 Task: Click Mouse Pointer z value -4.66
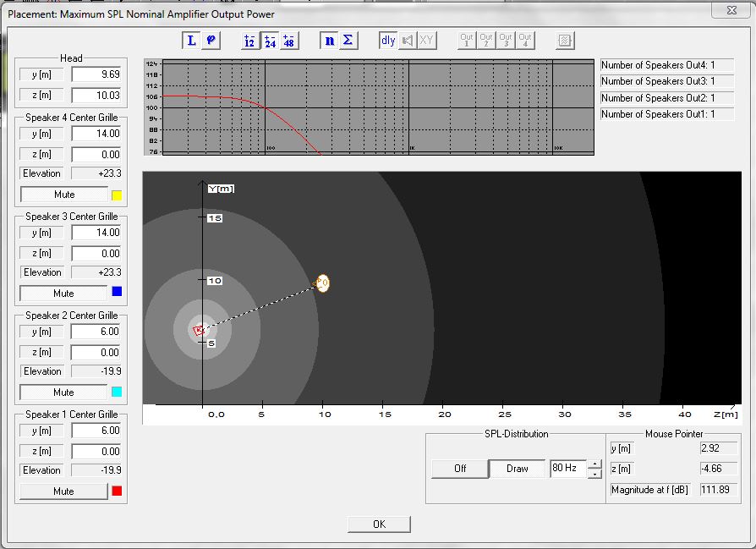pyautogui.click(x=719, y=469)
